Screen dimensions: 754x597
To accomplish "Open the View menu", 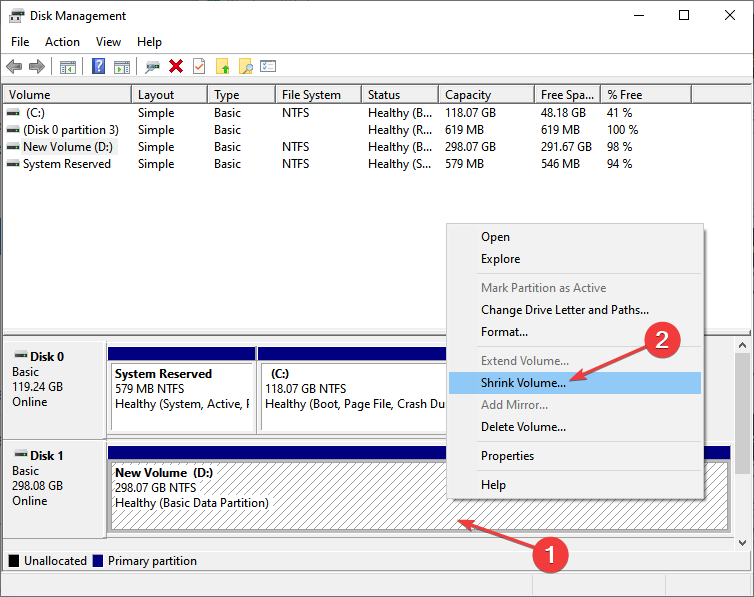I will pyautogui.click(x=108, y=42).
